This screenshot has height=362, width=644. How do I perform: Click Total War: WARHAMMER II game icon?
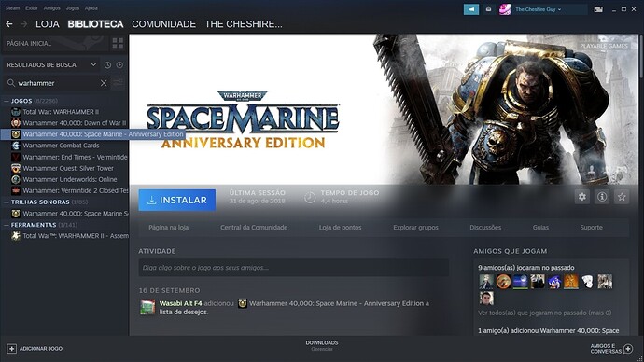[x=16, y=112]
